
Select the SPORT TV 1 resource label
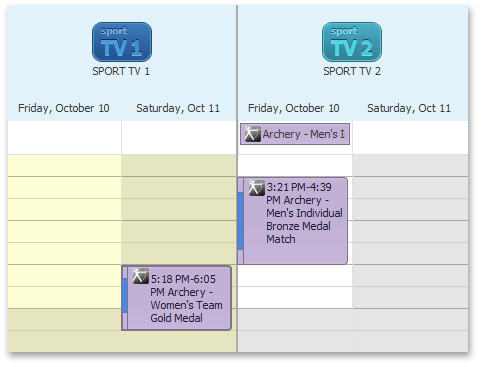click(x=121, y=71)
